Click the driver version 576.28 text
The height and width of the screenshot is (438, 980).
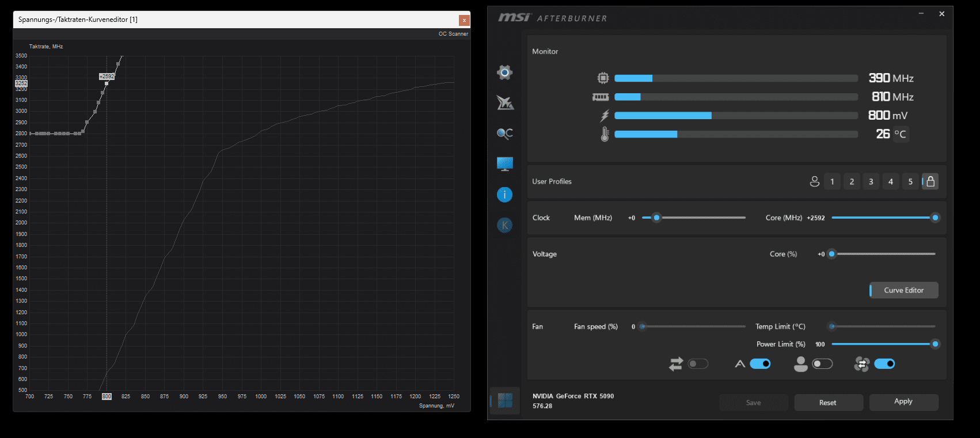point(542,406)
